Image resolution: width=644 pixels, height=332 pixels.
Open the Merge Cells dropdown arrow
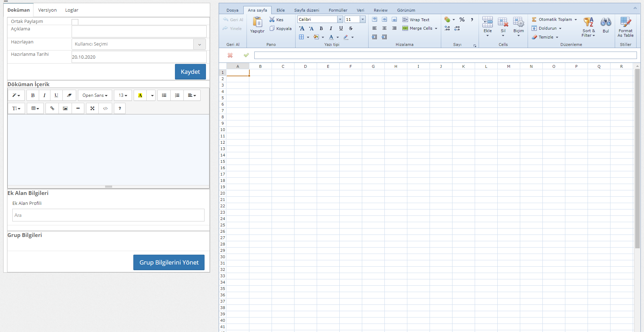coord(436,28)
